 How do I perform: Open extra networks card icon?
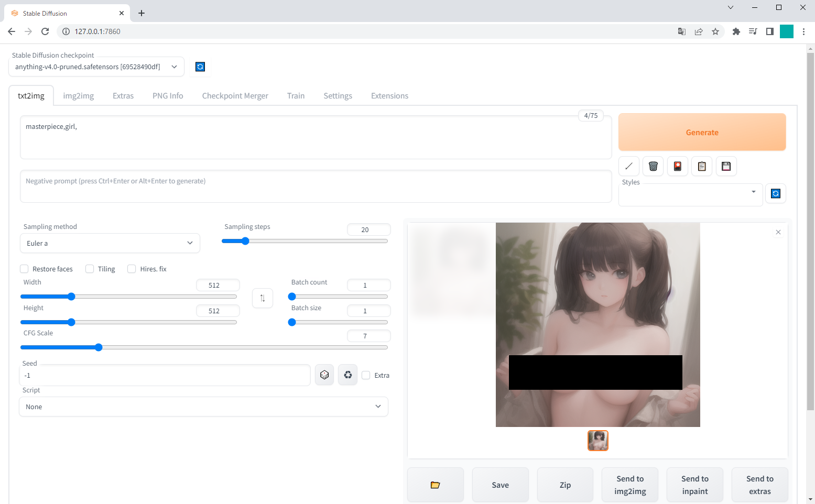click(678, 166)
